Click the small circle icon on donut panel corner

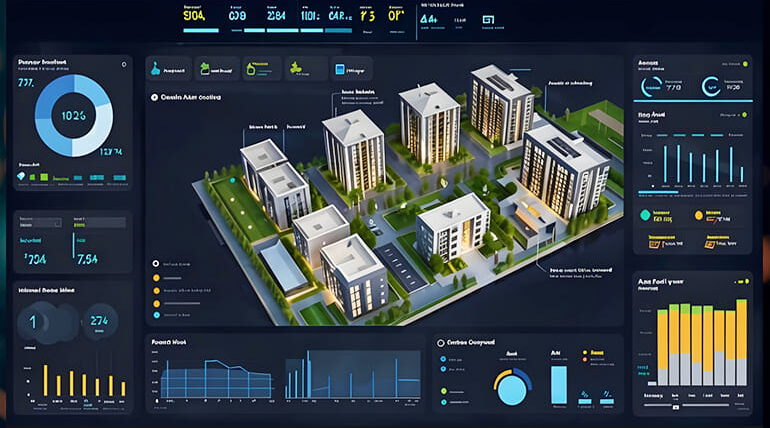[124, 64]
